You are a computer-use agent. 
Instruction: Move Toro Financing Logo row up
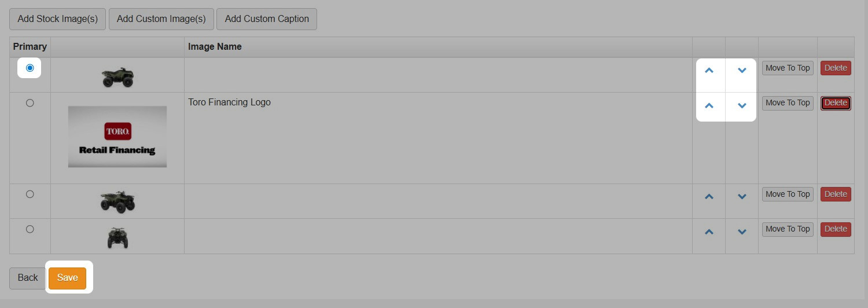[709, 106]
